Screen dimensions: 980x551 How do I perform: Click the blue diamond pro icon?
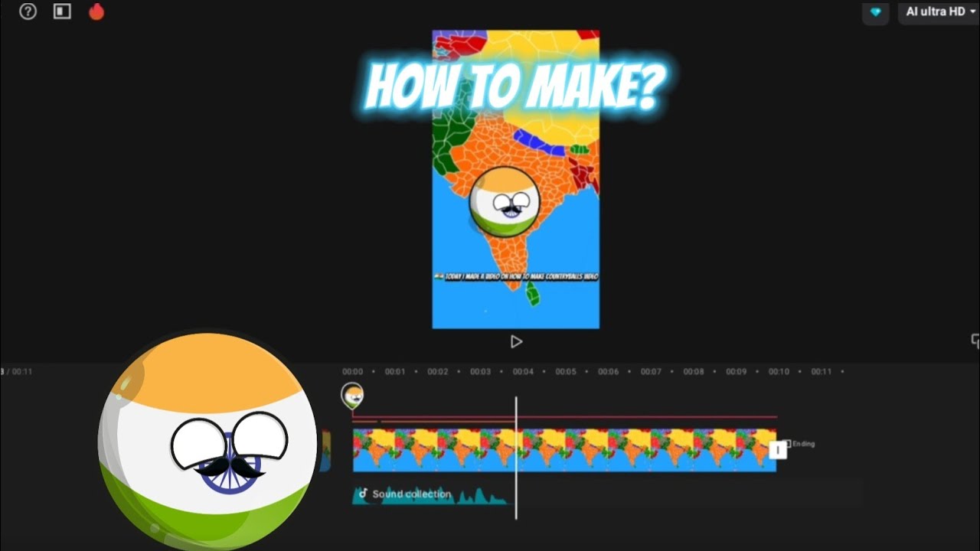876,12
